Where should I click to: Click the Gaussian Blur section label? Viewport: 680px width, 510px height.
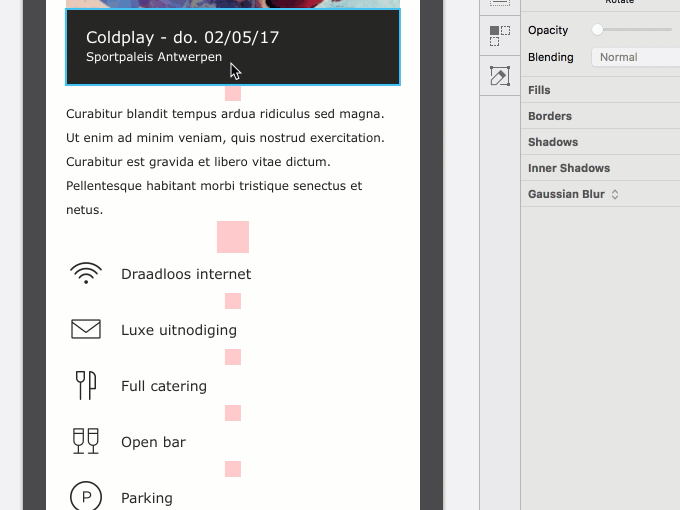click(x=566, y=194)
